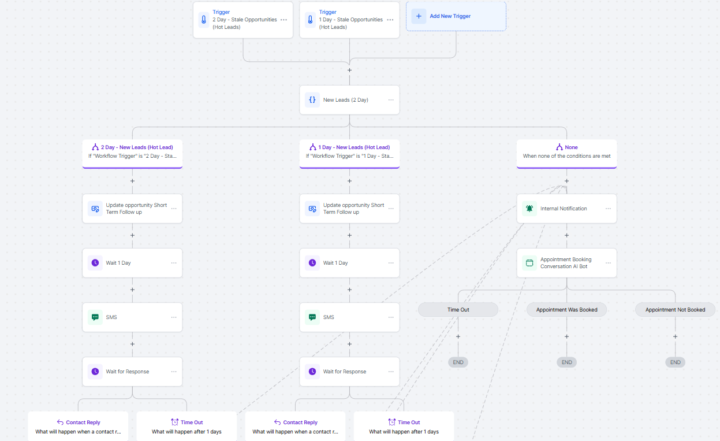
Task: Select the Appointment Not Booked branch pill
Action: click(x=675, y=310)
